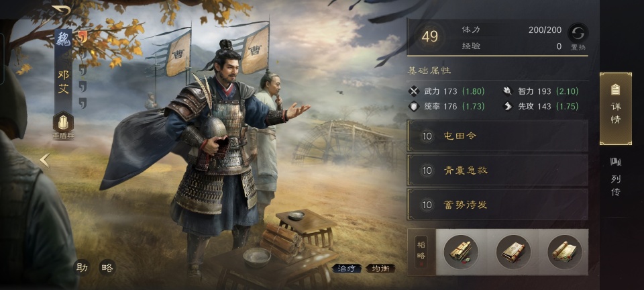Tap the 助 round button
Image resolution: width=644 pixels, height=290 pixels.
[82, 268]
